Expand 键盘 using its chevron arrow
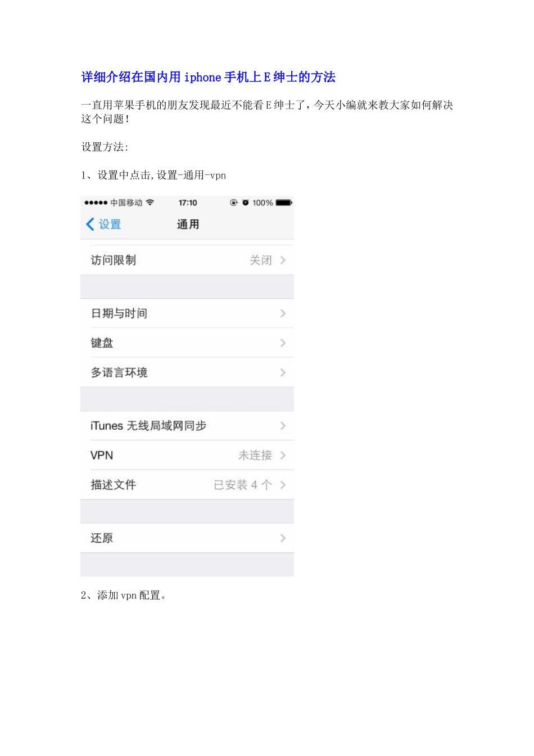 point(283,343)
